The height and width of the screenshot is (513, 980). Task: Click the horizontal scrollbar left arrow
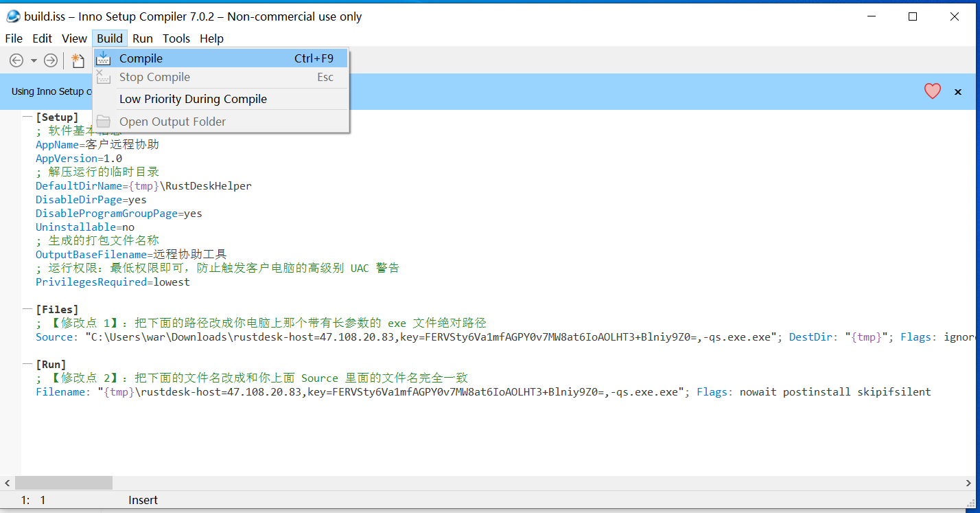point(7,483)
